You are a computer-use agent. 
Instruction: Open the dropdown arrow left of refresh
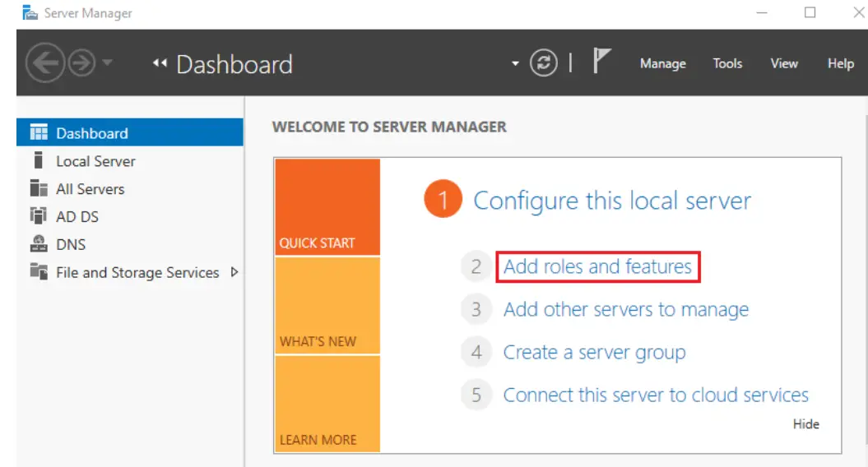click(x=515, y=63)
